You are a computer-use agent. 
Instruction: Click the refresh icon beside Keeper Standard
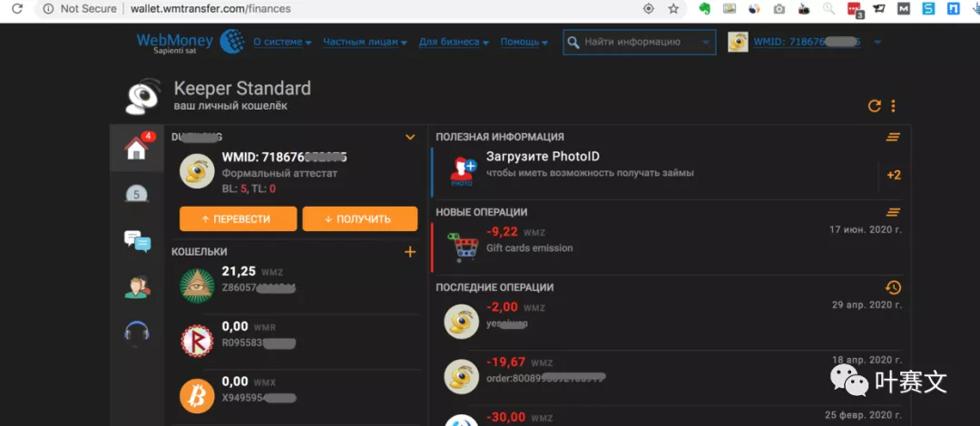pos(875,105)
